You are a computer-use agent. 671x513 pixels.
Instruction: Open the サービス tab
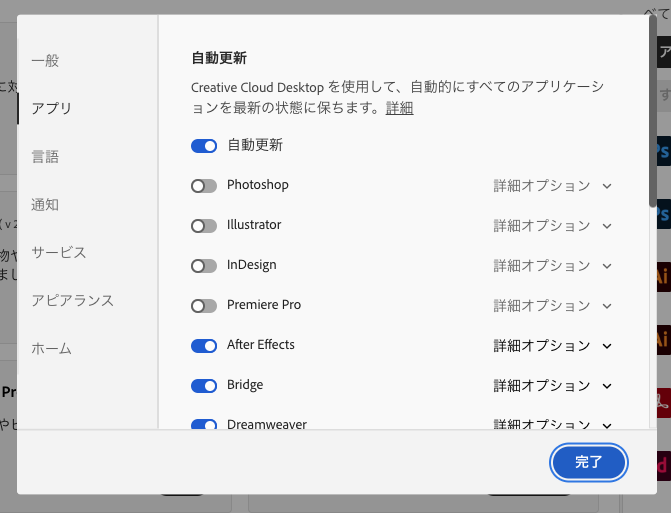click(58, 253)
